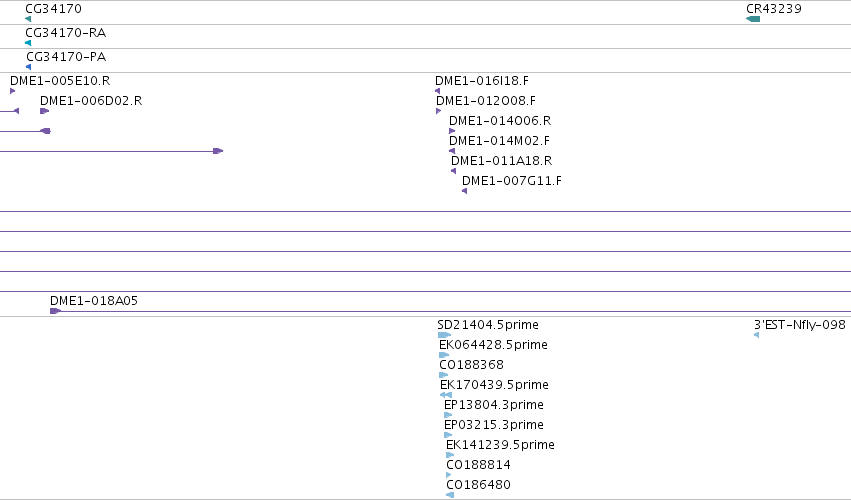Click the EK064428.5prime EST label
Screen dimensions: 851x500
[x=493, y=345]
